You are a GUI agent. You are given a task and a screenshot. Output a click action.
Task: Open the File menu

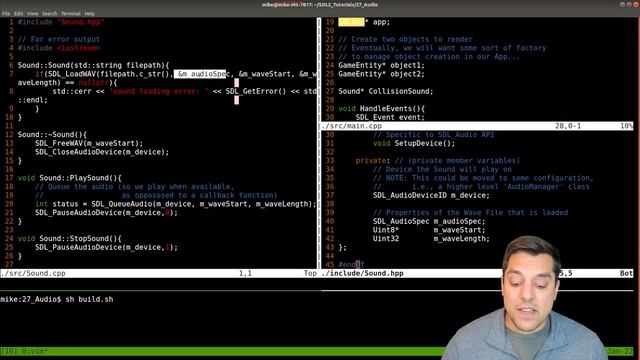click(x=6, y=13)
